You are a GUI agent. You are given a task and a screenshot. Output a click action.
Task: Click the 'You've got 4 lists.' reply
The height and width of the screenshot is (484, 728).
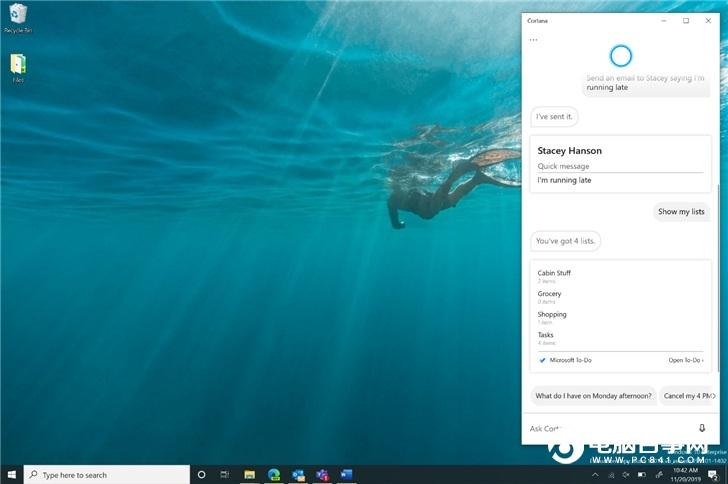tap(565, 241)
